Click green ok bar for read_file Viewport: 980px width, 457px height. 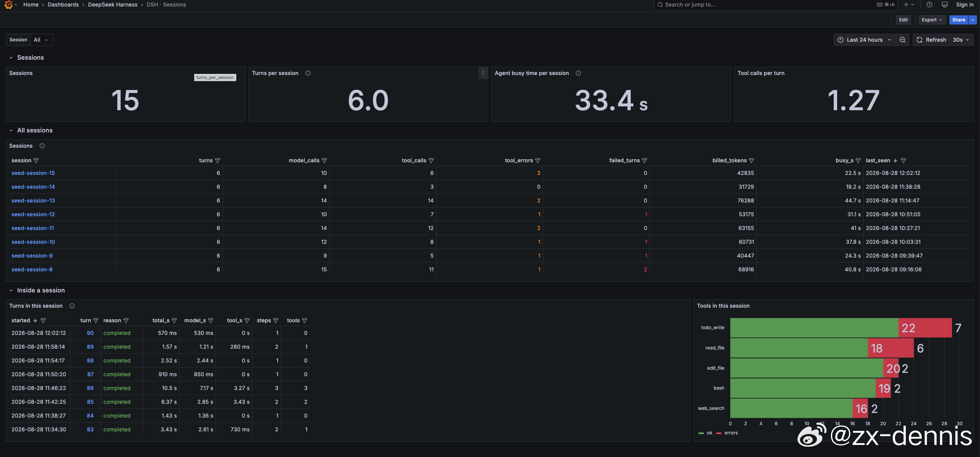tap(799, 348)
